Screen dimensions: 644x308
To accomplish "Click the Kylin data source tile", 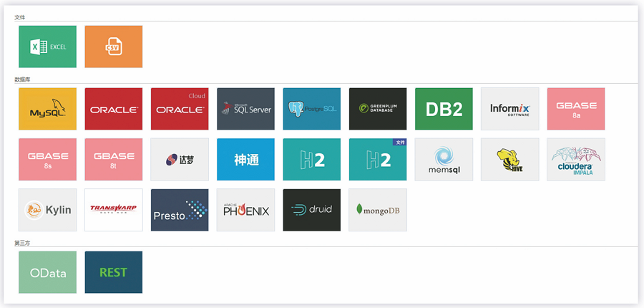I will click(48, 210).
